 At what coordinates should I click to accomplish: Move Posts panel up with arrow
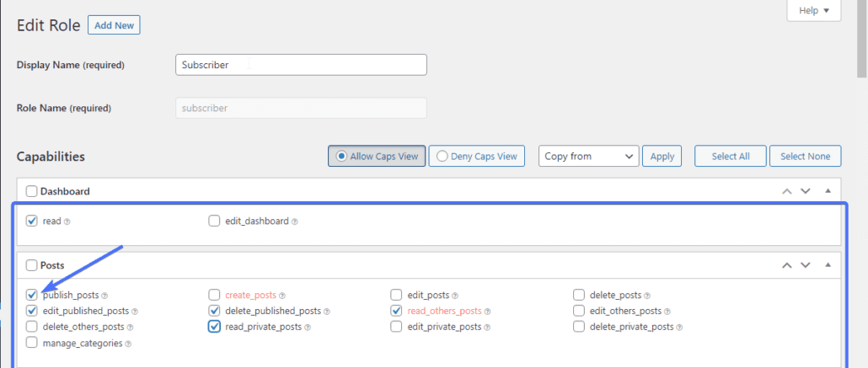click(786, 265)
